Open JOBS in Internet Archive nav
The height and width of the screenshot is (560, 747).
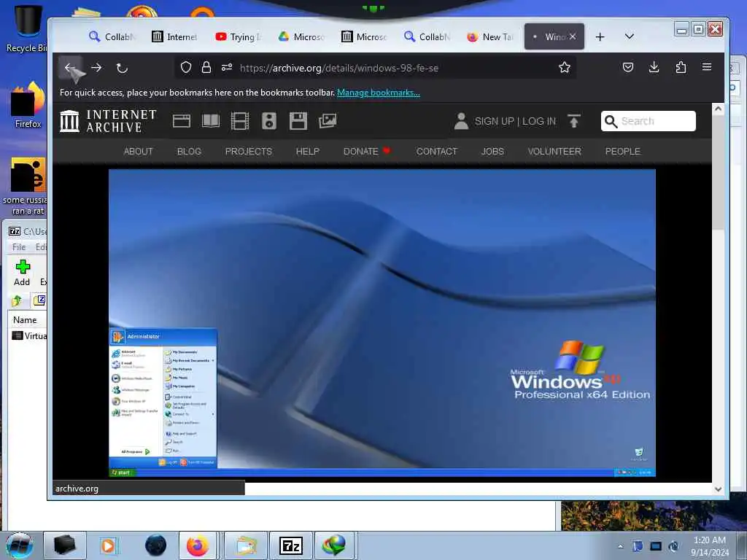(492, 152)
